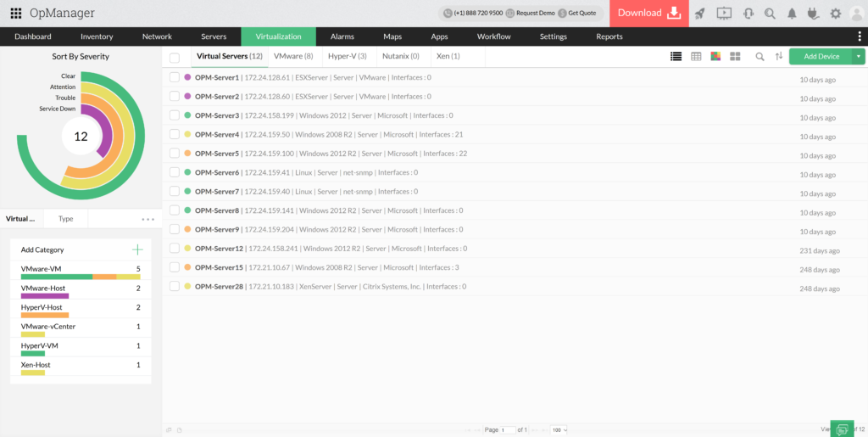Click the rocket quick-start icon
Image resolution: width=868 pixels, height=437 pixels.
pyautogui.click(x=699, y=13)
